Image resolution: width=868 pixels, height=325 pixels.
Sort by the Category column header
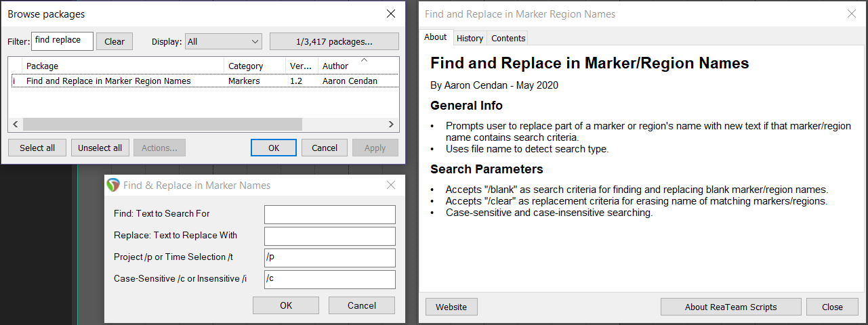click(x=255, y=66)
